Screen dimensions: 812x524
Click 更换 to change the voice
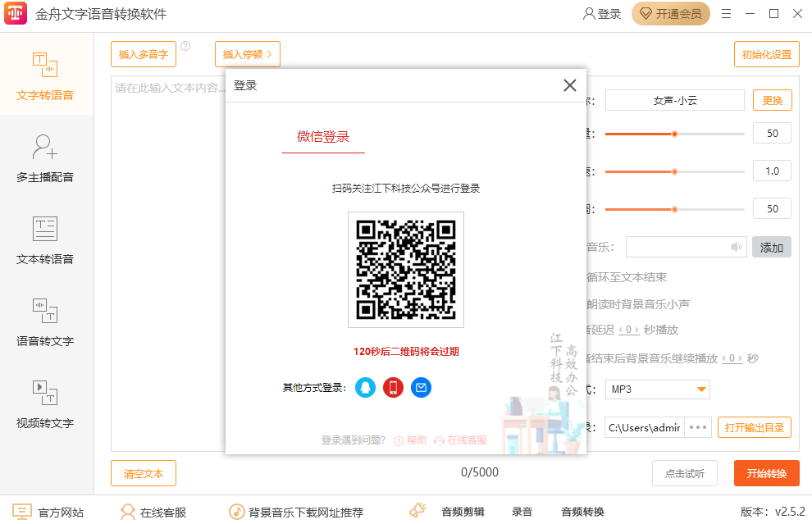pos(772,100)
